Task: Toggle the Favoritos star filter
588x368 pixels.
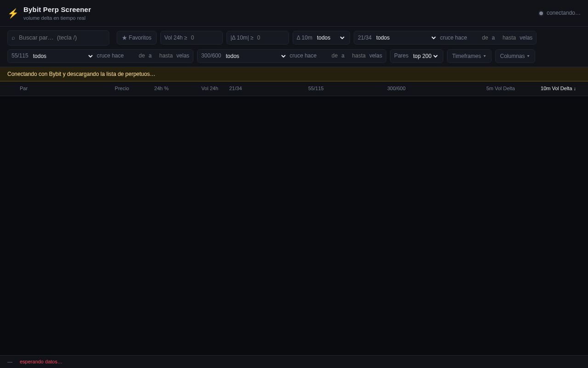Action: point(136,38)
